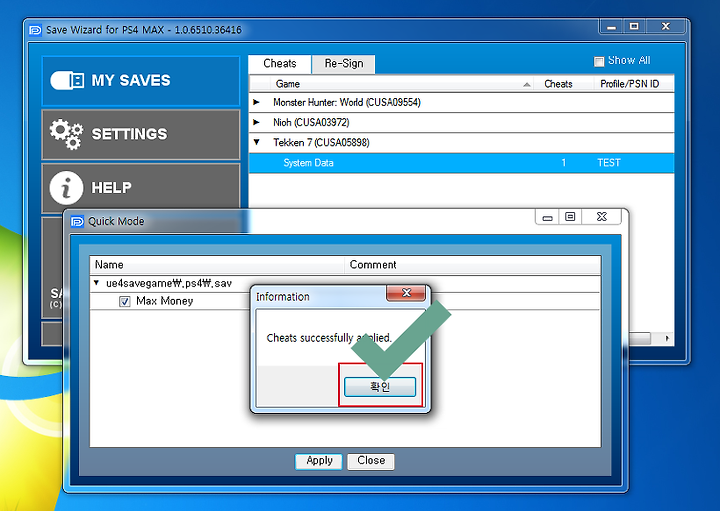Image resolution: width=720 pixels, height=511 pixels.
Task: Close the Information dialog with X
Action: pos(406,293)
